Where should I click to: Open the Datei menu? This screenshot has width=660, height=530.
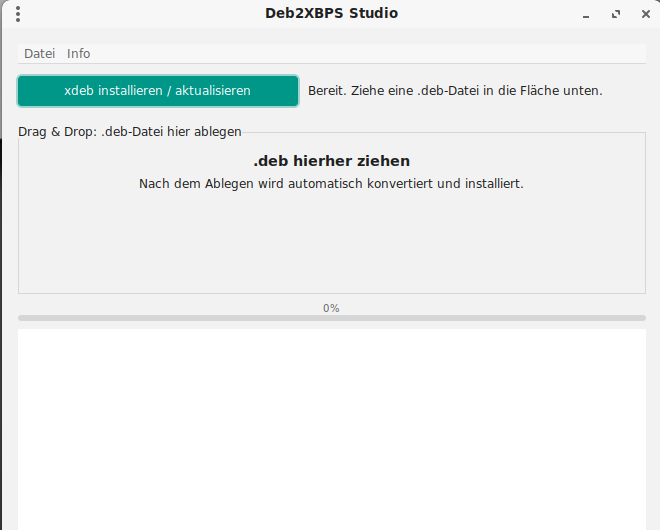[x=40, y=54]
